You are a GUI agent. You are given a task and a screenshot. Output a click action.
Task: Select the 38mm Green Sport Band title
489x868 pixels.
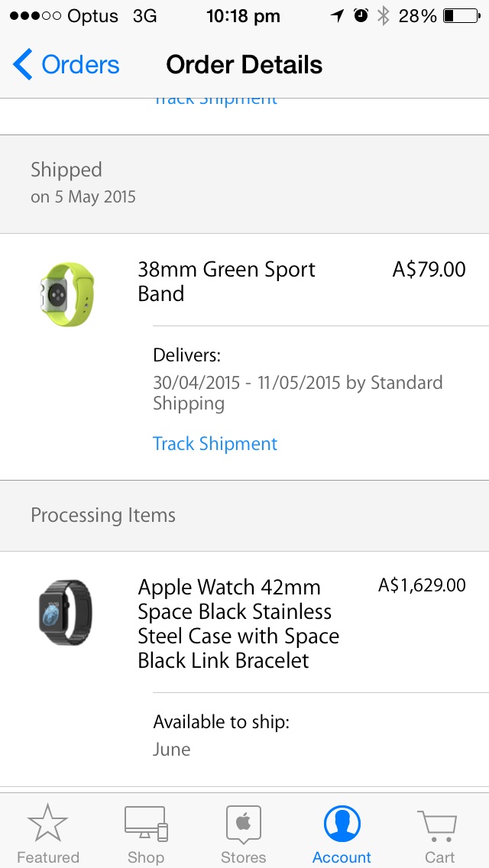pos(226,281)
